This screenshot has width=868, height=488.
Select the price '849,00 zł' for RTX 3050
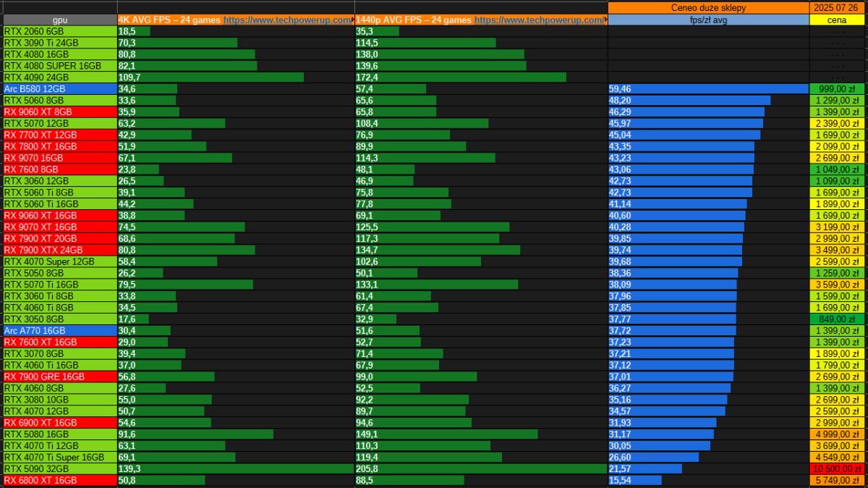837,319
